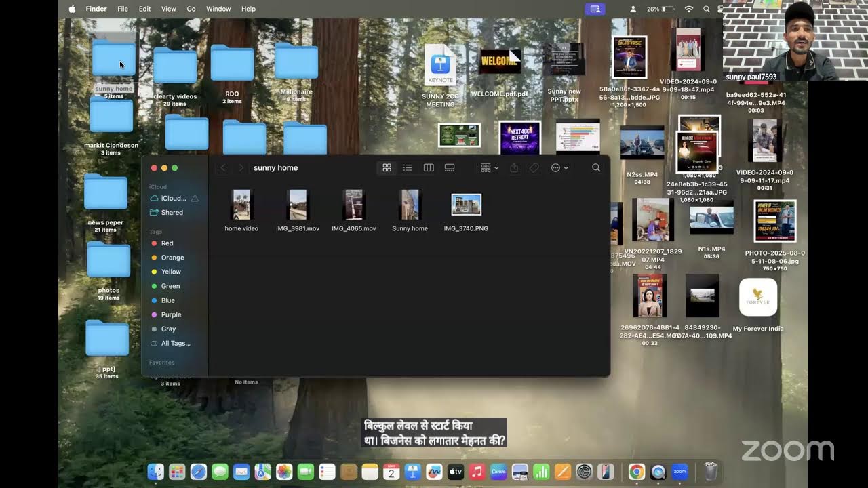Open the File menu
This screenshot has height=488, width=868.
(x=123, y=9)
